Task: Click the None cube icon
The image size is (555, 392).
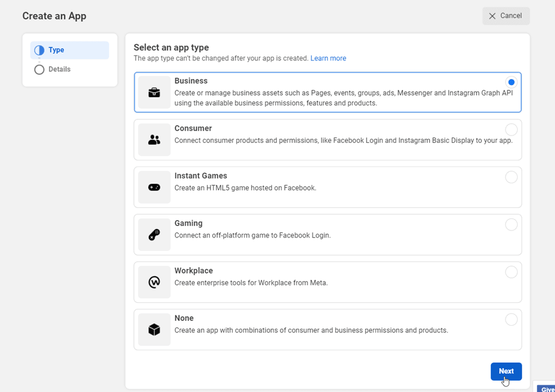Action: click(154, 330)
